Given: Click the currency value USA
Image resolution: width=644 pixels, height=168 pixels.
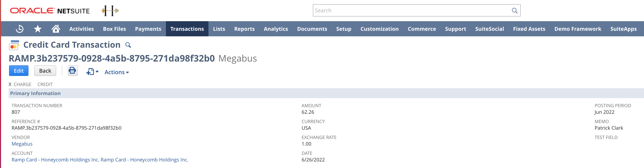Looking at the screenshot, I should click(x=306, y=128).
